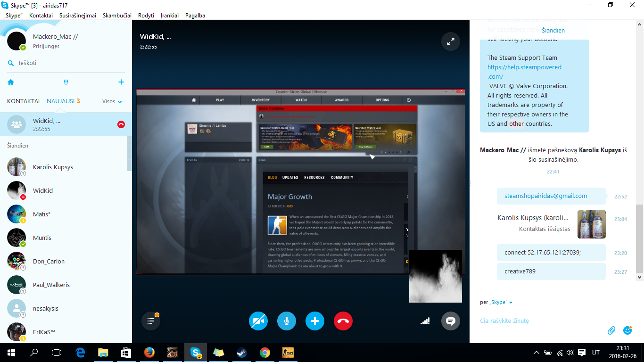The height and width of the screenshot is (362, 644).
Task: Open emoticon picker smiley
Action: coord(627,330)
